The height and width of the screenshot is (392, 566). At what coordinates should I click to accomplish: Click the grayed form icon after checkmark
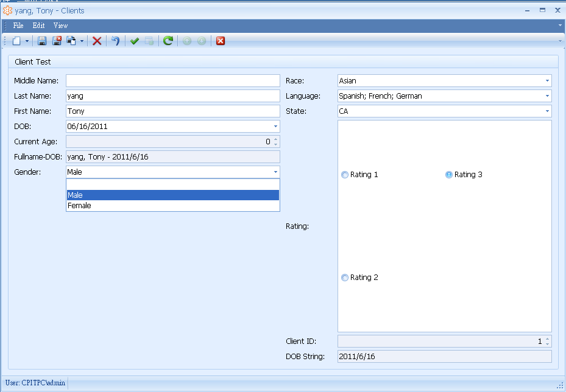149,41
